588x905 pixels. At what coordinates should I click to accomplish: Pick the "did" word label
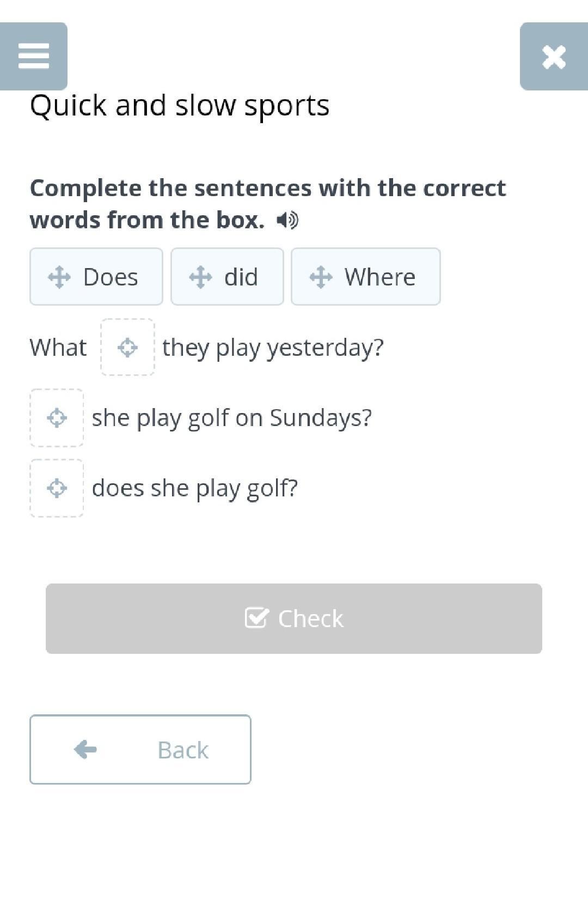pos(241,277)
